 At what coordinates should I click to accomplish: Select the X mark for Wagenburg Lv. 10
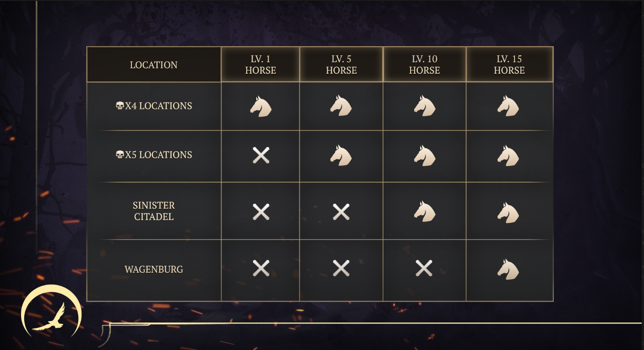[424, 268]
